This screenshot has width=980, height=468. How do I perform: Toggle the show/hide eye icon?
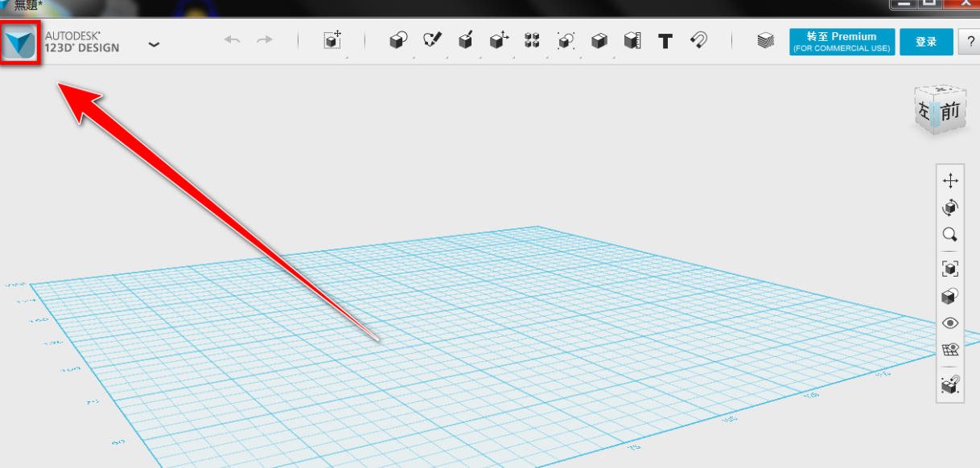950,322
